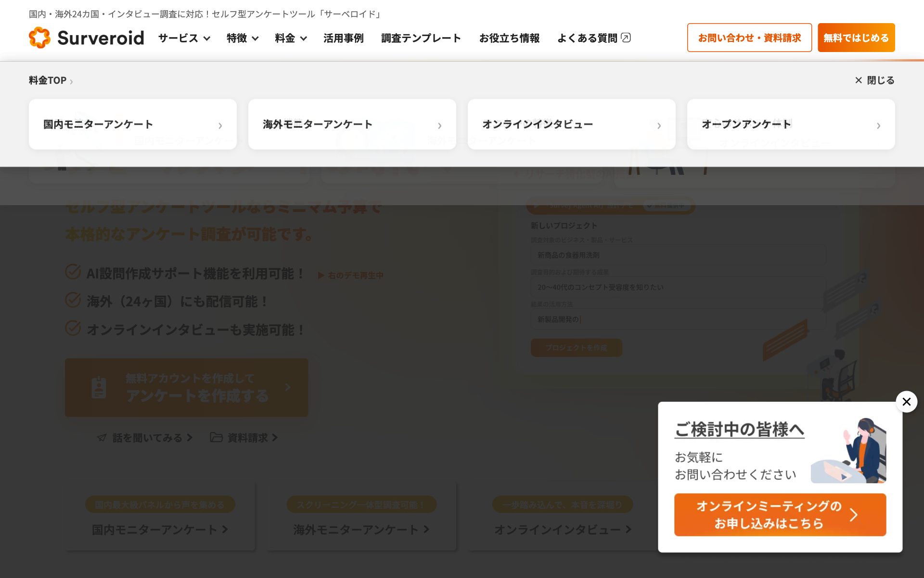Click the 無料アカウントを作成して アンケートを作成する button
Viewport: 924px width, 578px height.
[187, 387]
